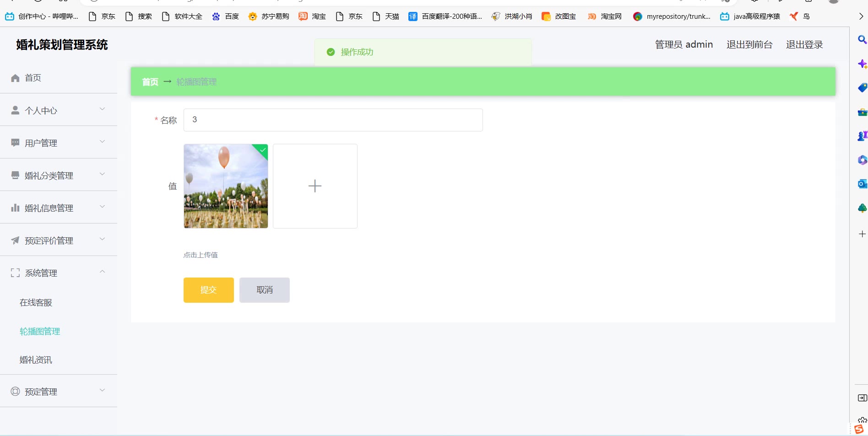Collapse the 系统管理 menu chevron
The height and width of the screenshot is (436, 868).
pyautogui.click(x=102, y=272)
